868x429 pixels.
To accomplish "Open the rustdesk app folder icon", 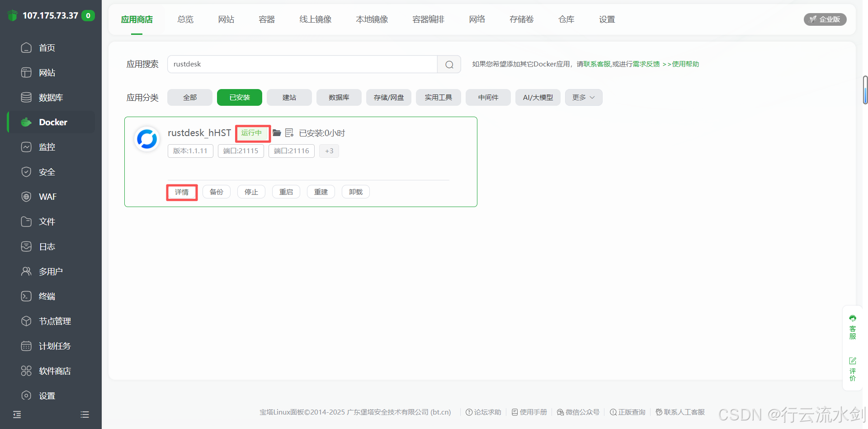I will 277,133.
